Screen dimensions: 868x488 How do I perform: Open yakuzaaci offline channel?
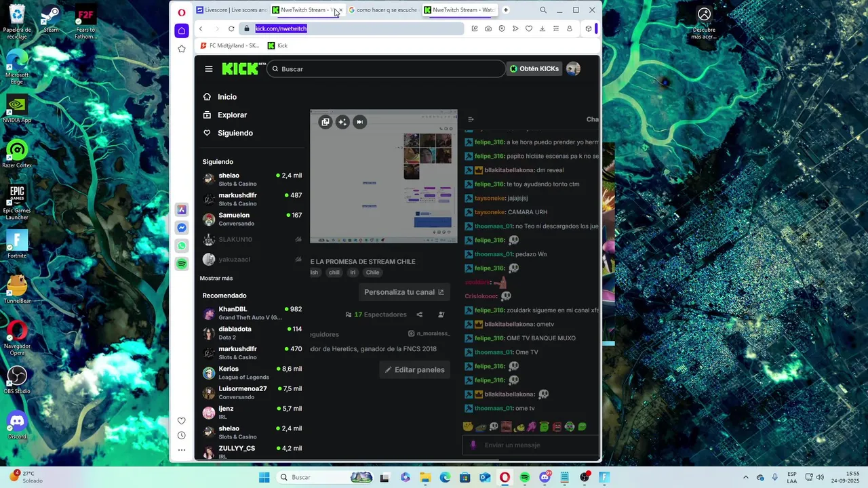[252, 259]
